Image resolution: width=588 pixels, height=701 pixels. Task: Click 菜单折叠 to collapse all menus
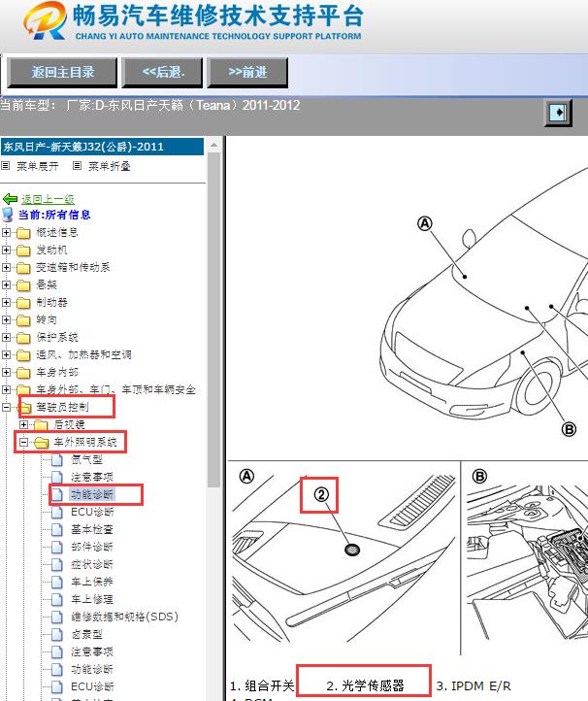[x=109, y=166]
